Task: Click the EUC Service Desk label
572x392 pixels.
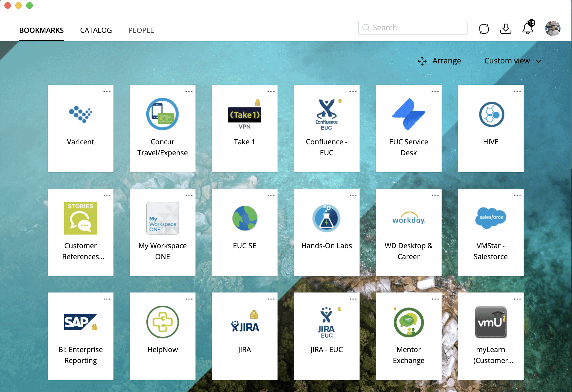Action: tap(408, 147)
